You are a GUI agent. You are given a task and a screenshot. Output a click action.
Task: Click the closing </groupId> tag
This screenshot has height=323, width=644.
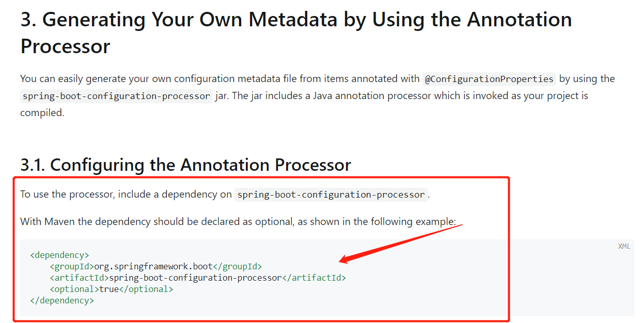click(238, 266)
